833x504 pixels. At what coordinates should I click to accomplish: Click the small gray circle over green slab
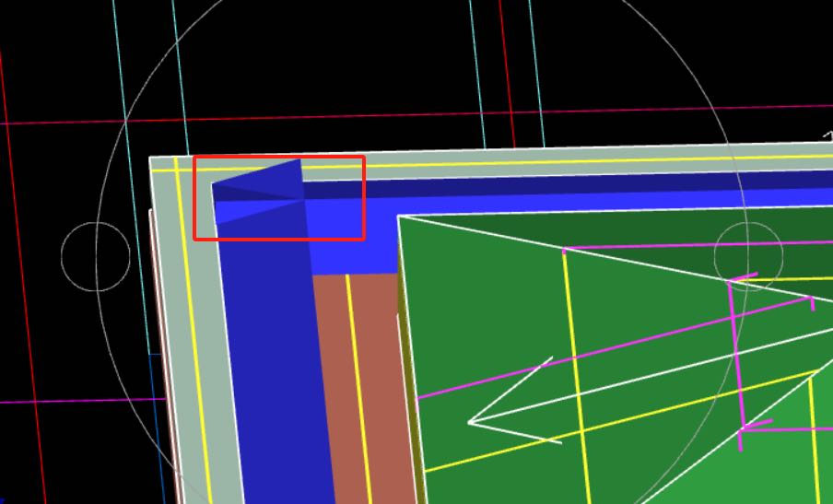(x=748, y=256)
